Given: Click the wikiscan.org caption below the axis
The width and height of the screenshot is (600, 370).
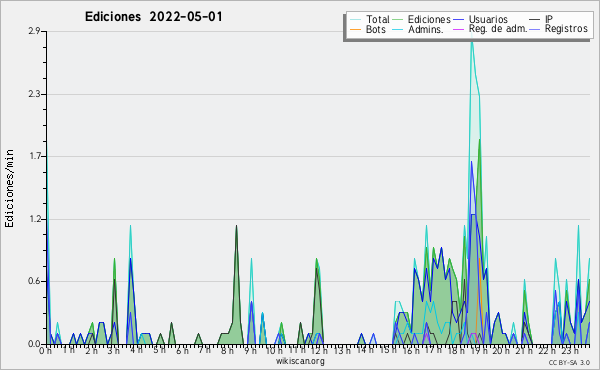Looking at the screenshot, I should pos(300,361).
